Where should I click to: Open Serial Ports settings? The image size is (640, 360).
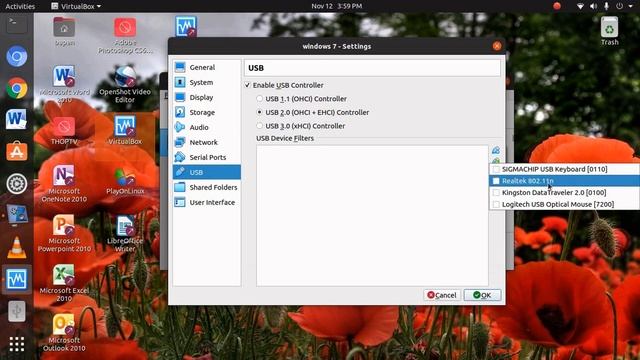point(207,157)
